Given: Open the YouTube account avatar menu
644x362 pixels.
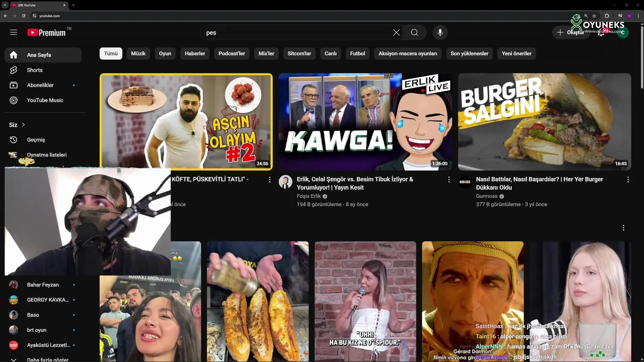Looking at the screenshot, I should tap(623, 33).
